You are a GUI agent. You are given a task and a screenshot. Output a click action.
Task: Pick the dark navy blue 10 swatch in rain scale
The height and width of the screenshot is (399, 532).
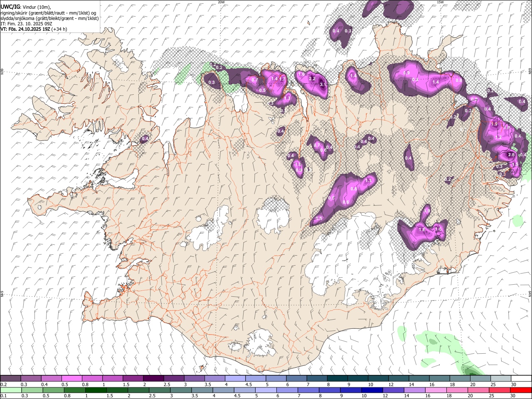click(x=372, y=390)
